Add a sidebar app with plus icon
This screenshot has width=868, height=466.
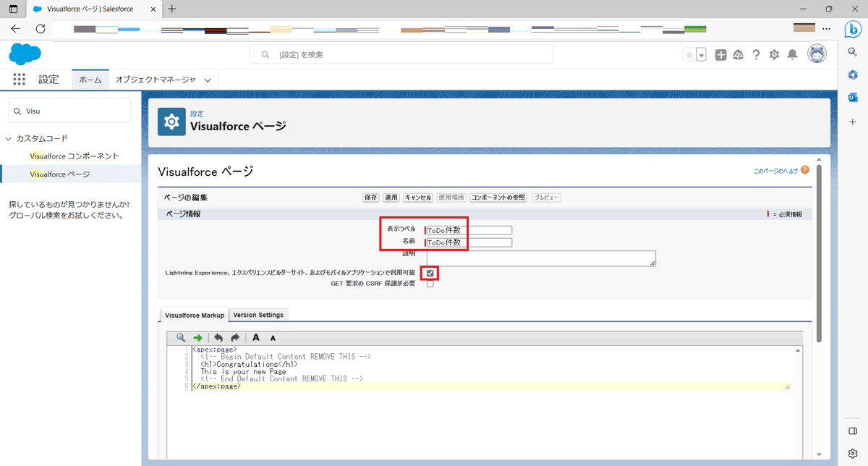coord(853,122)
